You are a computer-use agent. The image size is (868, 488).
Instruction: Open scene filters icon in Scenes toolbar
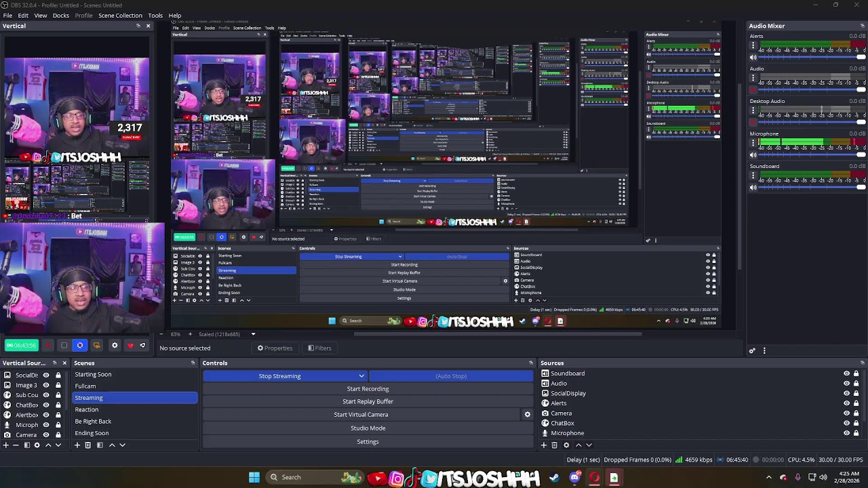click(100, 445)
